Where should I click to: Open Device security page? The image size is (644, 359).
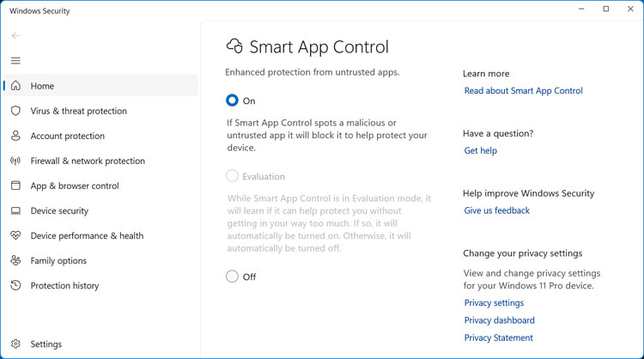pos(100,210)
